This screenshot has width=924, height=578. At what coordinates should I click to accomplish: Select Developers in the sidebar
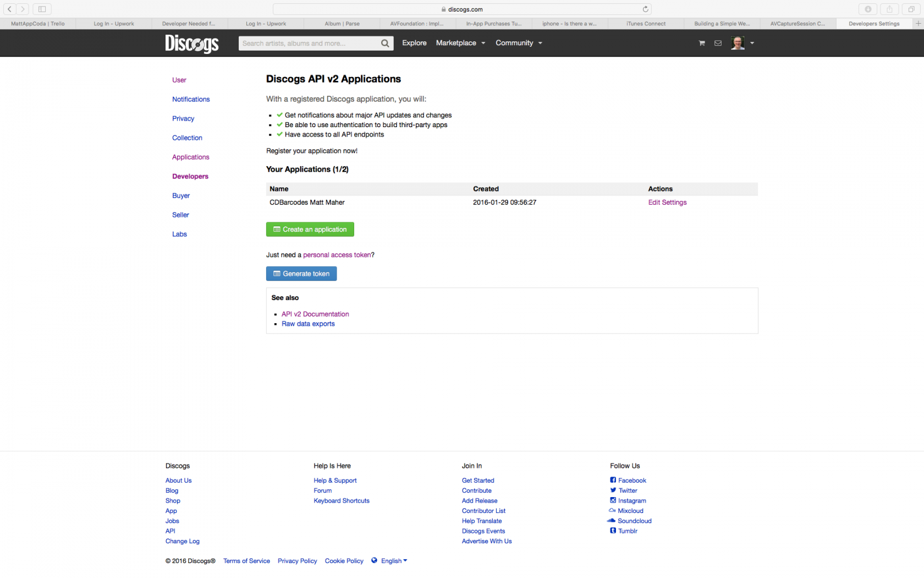[190, 176]
